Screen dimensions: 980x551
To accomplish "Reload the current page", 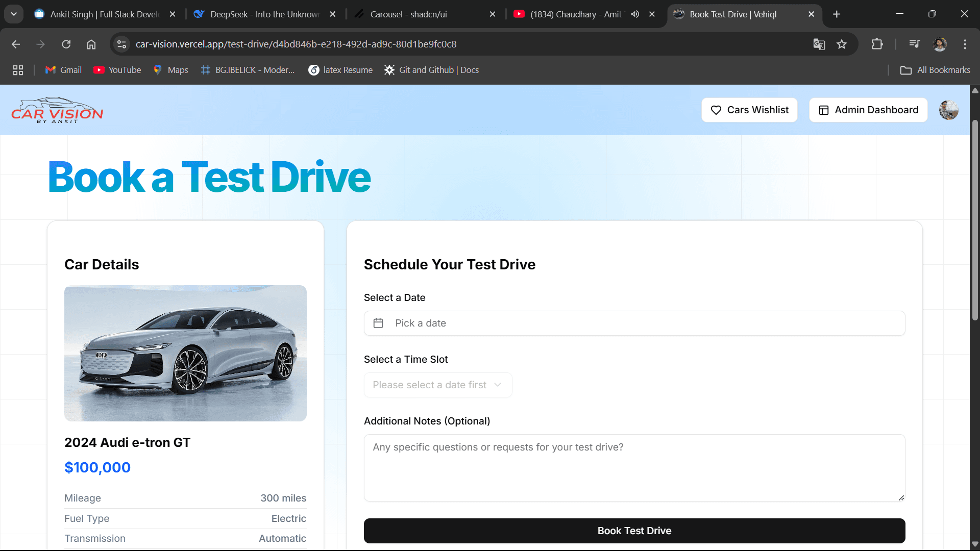I will [x=66, y=44].
